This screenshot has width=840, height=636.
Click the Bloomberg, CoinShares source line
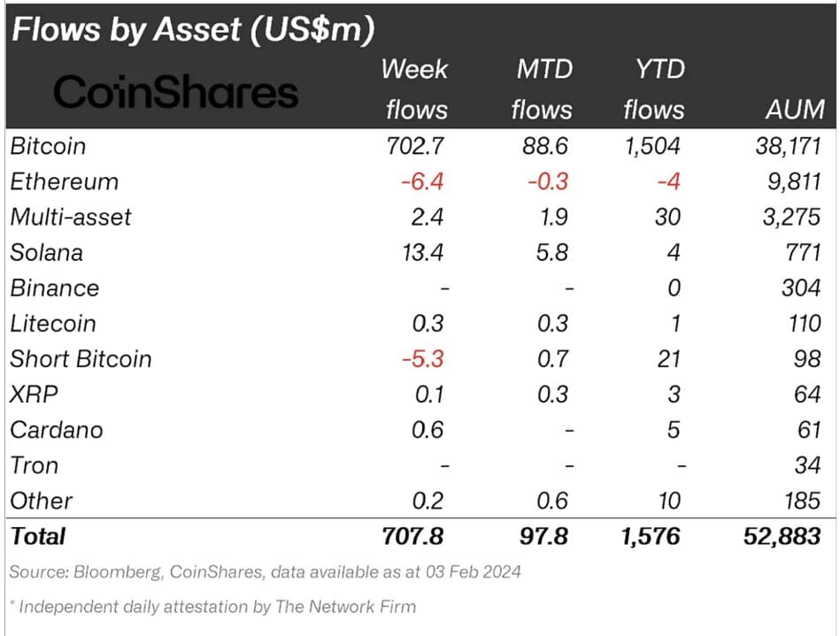(265, 572)
